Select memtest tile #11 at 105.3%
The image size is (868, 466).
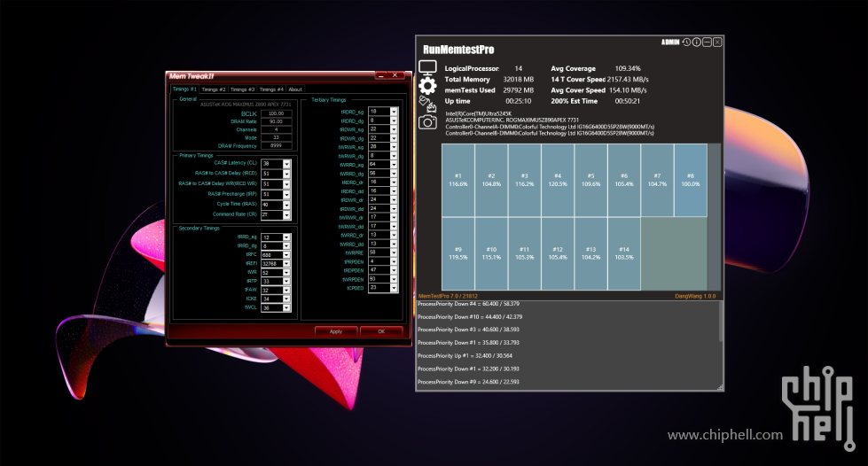tap(524, 253)
